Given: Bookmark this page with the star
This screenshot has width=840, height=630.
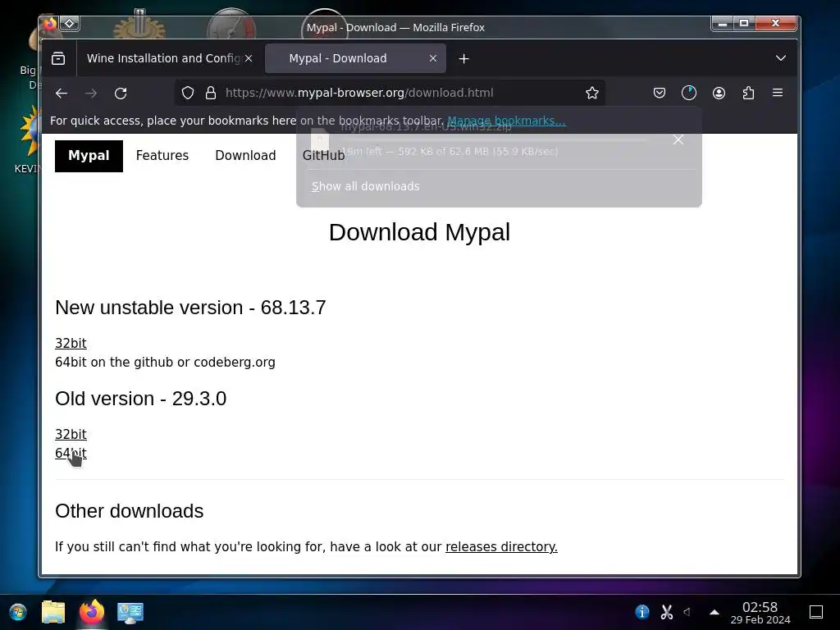Looking at the screenshot, I should coord(592,93).
